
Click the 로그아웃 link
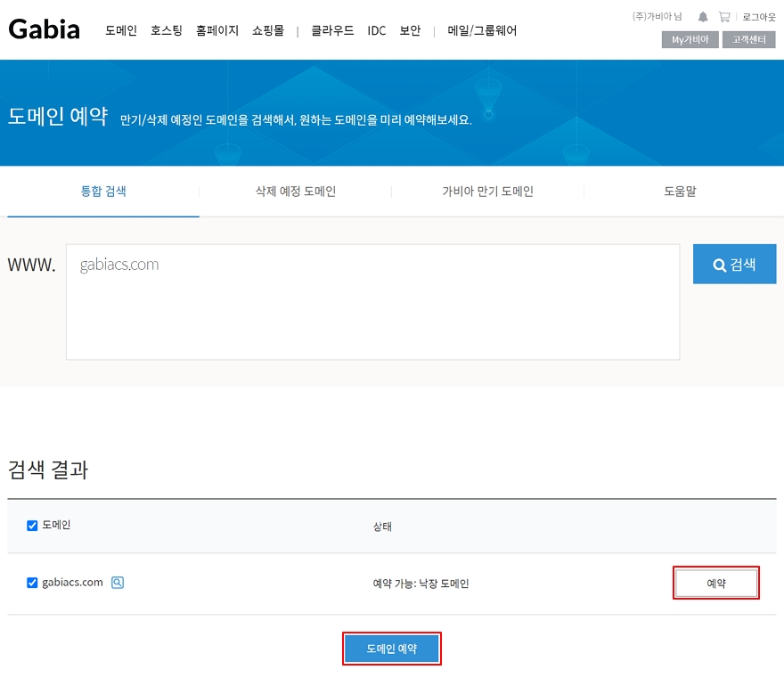[x=759, y=17]
